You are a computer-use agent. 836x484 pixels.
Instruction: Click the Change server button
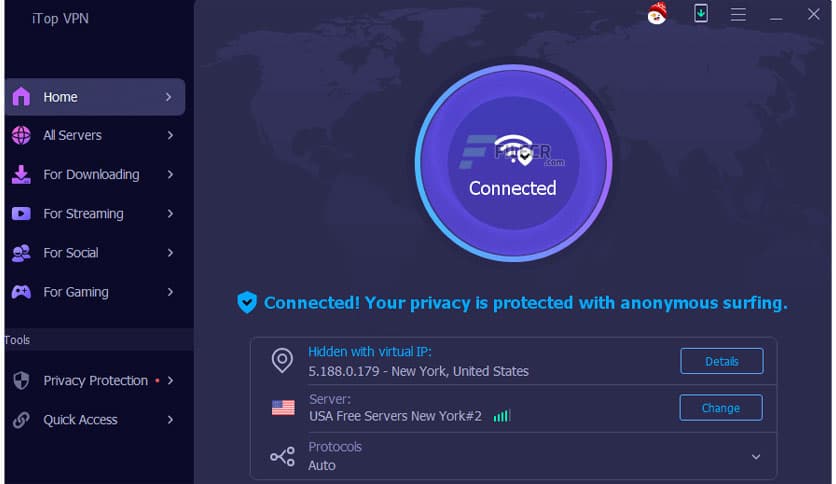(720, 408)
